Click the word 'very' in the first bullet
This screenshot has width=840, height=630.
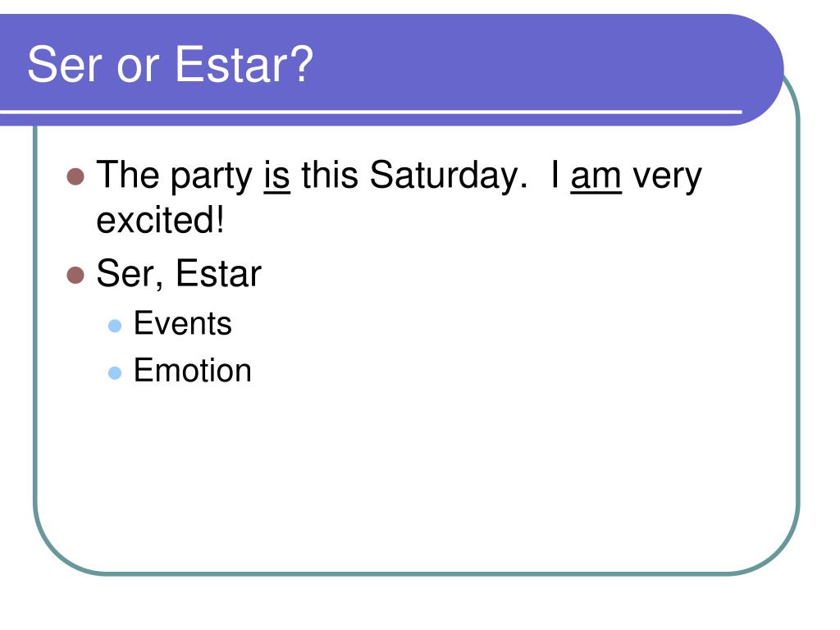pyautogui.click(x=667, y=177)
